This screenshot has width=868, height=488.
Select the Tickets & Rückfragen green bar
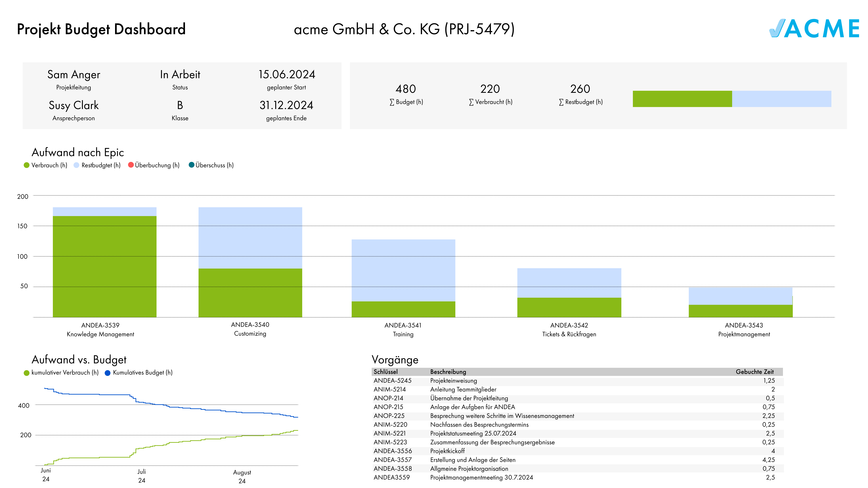569,307
